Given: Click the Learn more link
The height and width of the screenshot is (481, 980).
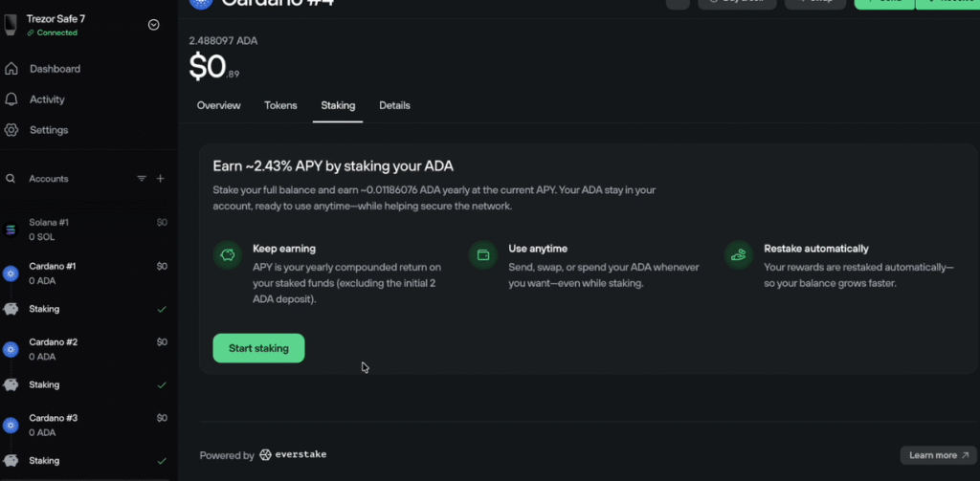Looking at the screenshot, I should [x=938, y=455].
